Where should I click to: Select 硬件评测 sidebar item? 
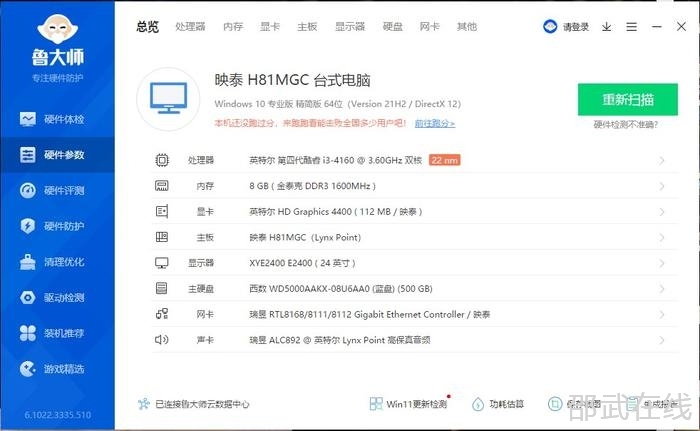click(57, 191)
